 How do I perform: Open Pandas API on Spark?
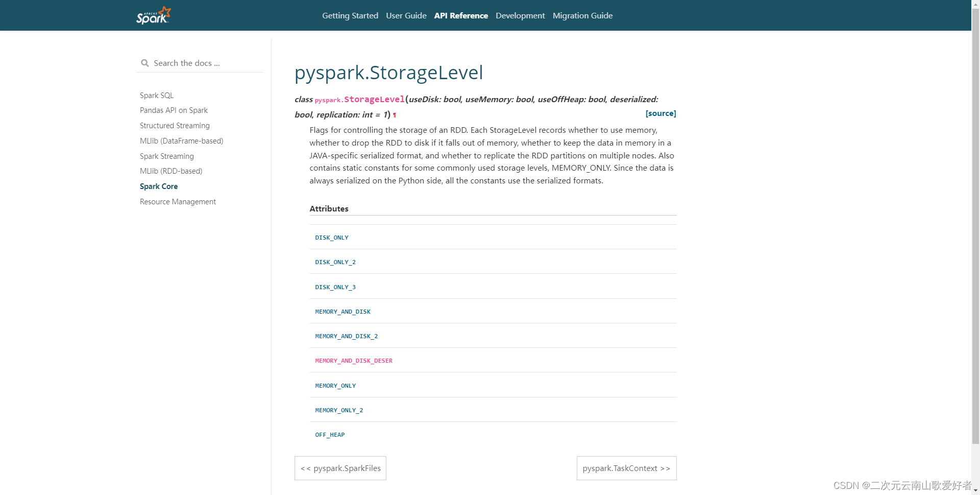pos(174,110)
